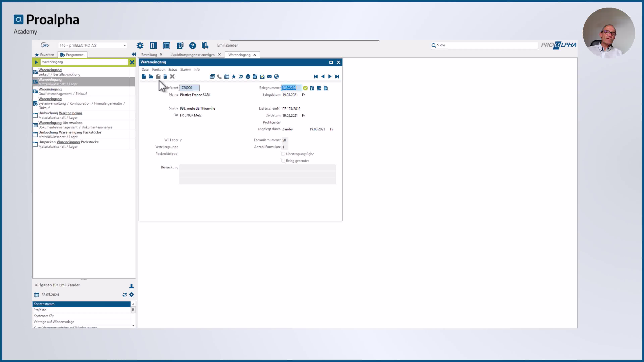Open the company dropdown 110 - proELECTRO AG
The height and width of the screenshot is (362, 644).
[93, 45]
